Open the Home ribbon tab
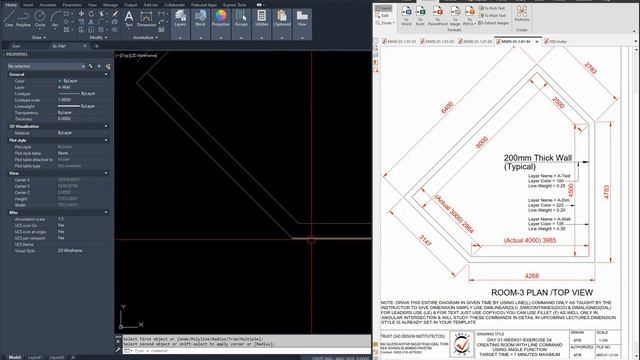The image size is (640, 360). pyautogui.click(x=11, y=5)
